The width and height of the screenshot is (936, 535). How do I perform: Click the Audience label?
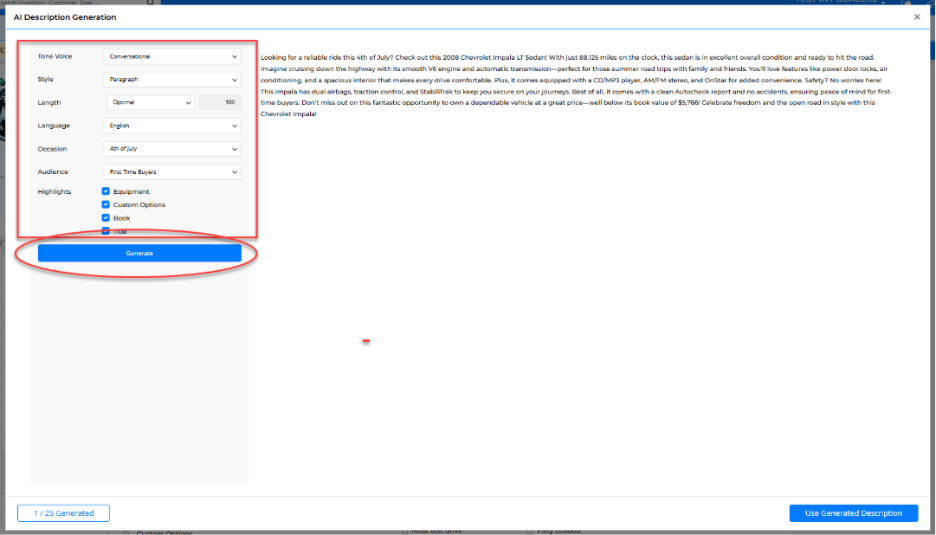pyautogui.click(x=53, y=172)
